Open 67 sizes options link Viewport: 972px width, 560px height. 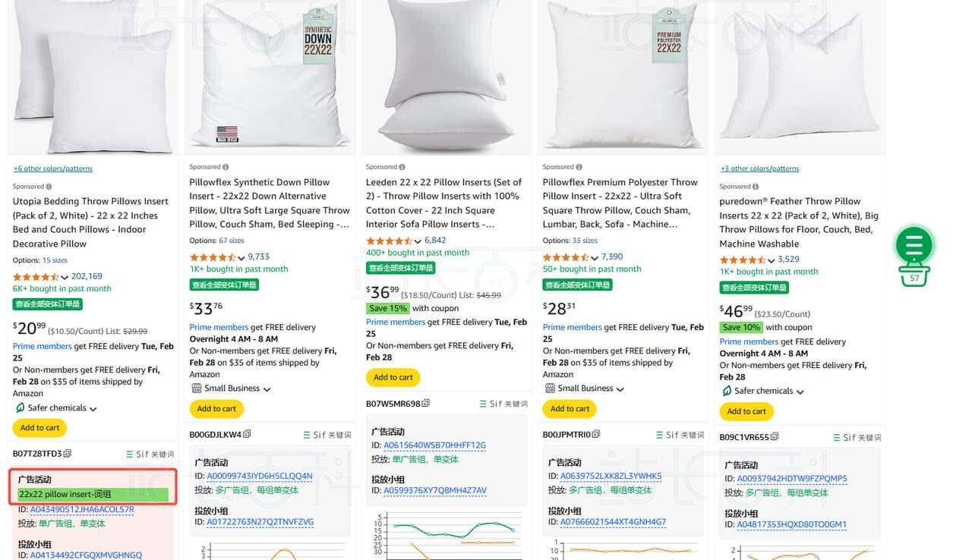coord(232,241)
